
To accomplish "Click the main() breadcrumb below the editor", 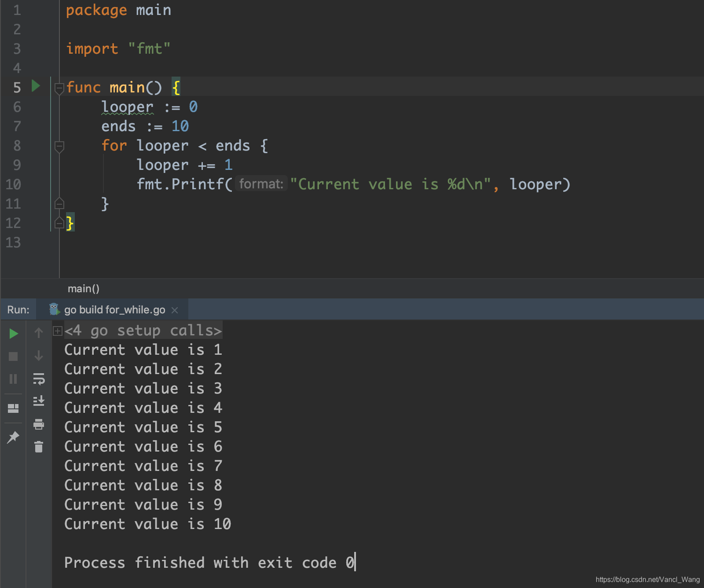I will (84, 289).
